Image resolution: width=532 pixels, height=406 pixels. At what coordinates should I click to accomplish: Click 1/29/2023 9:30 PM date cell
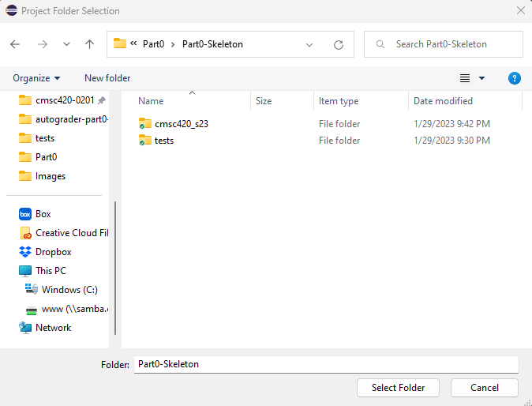pos(451,140)
